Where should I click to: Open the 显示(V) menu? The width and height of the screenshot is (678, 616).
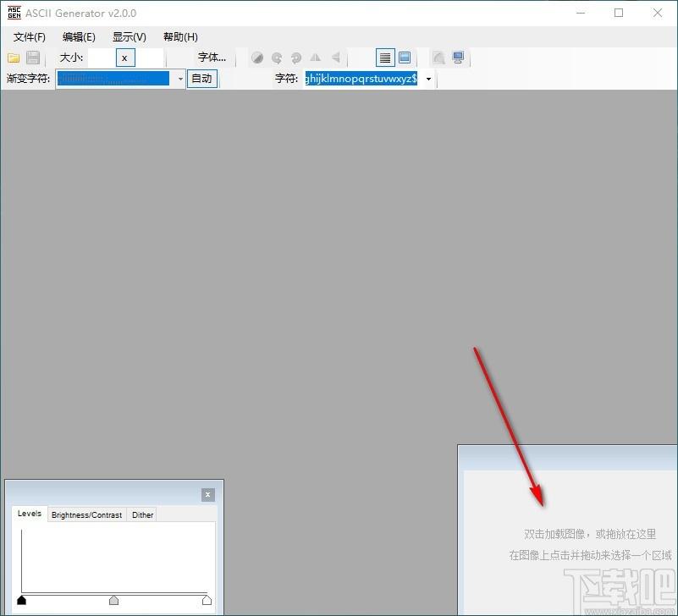tap(130, 36)
